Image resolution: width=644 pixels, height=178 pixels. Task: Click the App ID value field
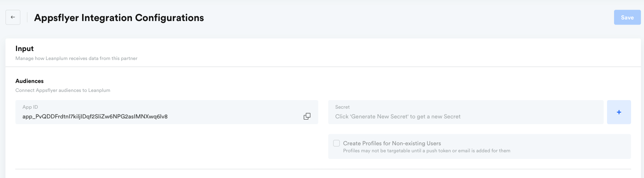coord(167,112)
